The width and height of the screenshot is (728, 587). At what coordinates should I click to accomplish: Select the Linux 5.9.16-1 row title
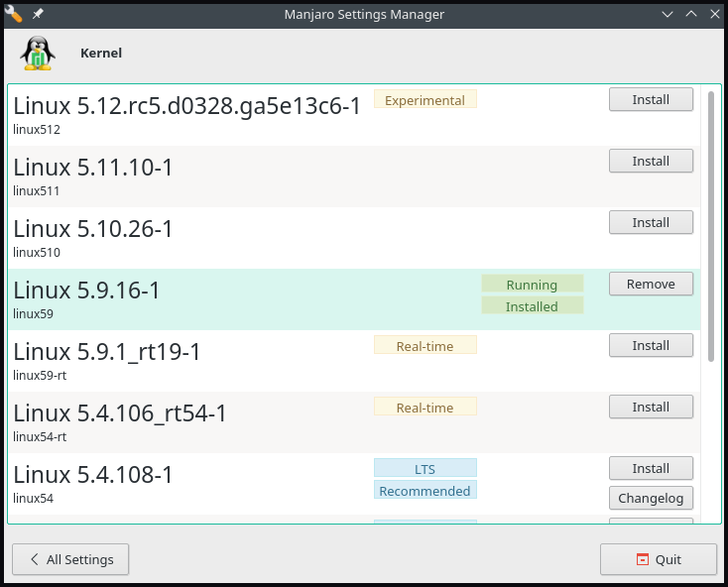coord(86,290)
